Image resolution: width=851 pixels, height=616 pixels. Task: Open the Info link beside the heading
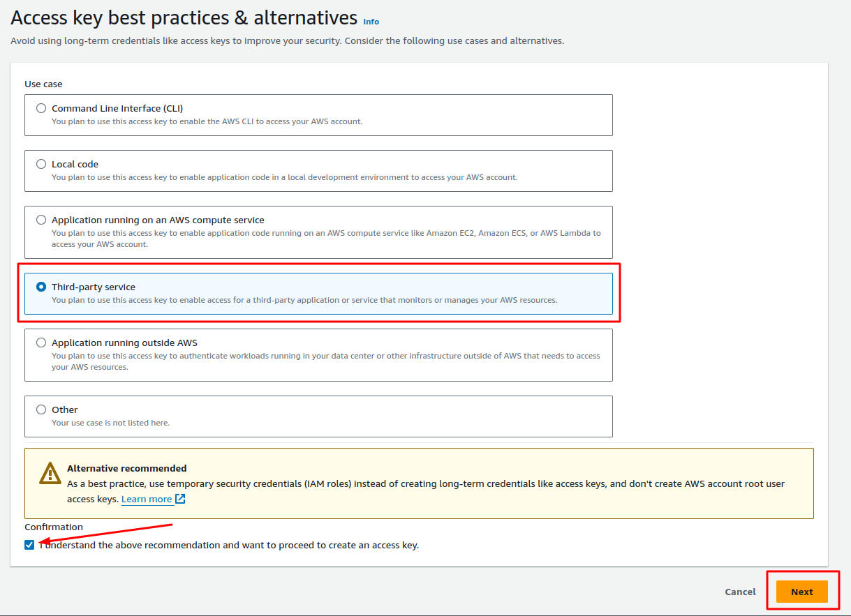pyautogui.click(x=371, y=22)
